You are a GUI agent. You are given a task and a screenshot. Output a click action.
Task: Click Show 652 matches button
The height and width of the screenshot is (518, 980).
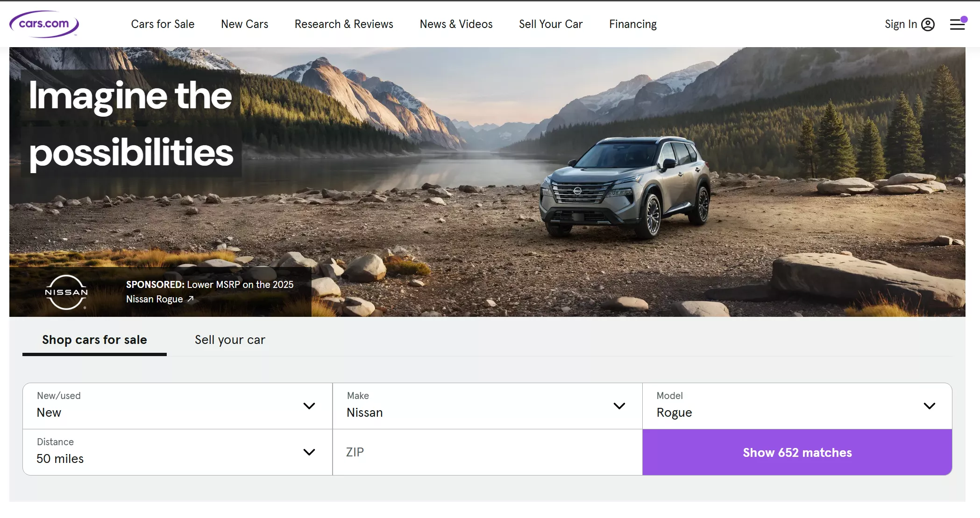point(797,452)
